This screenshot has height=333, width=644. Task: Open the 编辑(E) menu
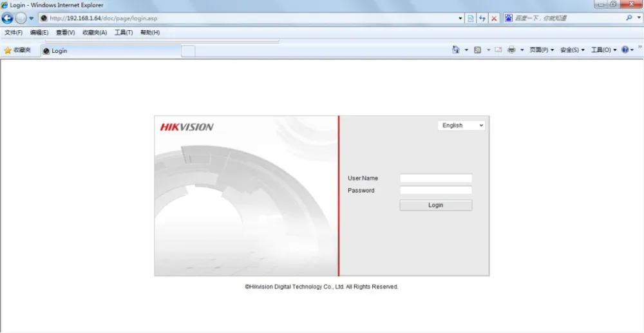click(39, 32)
